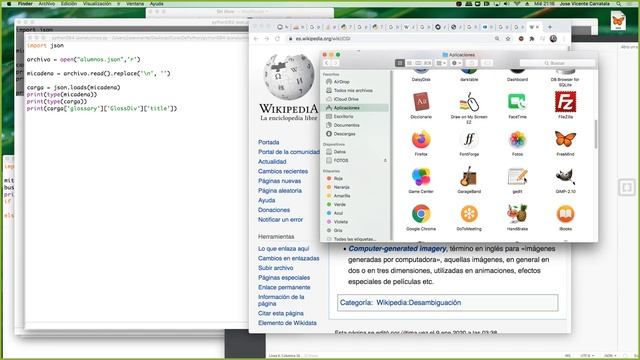Open the Ayuda menu

(x=157, y=3)
